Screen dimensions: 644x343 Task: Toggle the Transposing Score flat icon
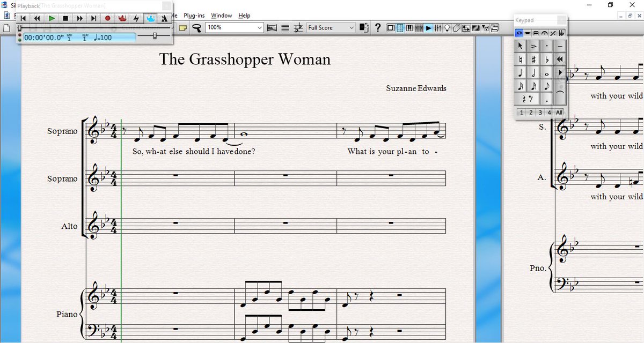coord(298,28)
